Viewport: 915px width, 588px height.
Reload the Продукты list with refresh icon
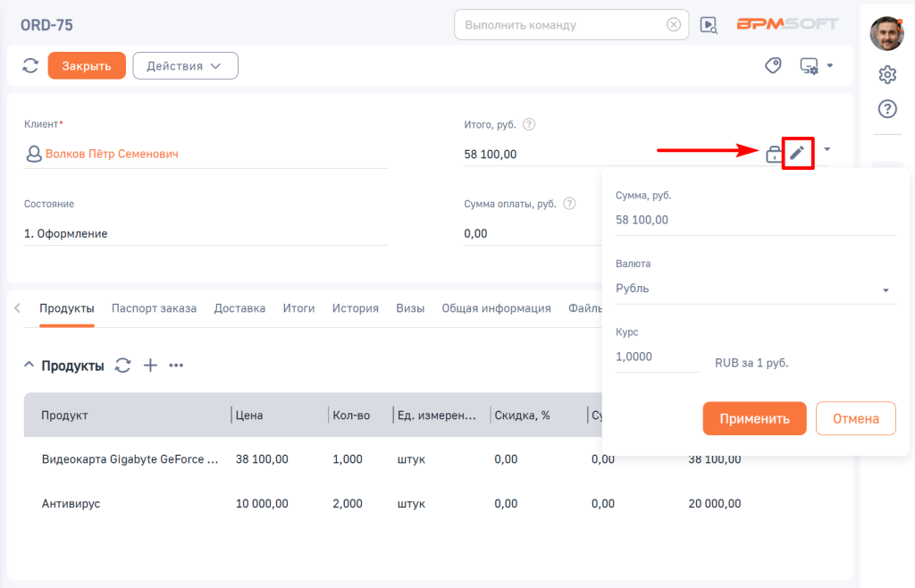point(123,365)
